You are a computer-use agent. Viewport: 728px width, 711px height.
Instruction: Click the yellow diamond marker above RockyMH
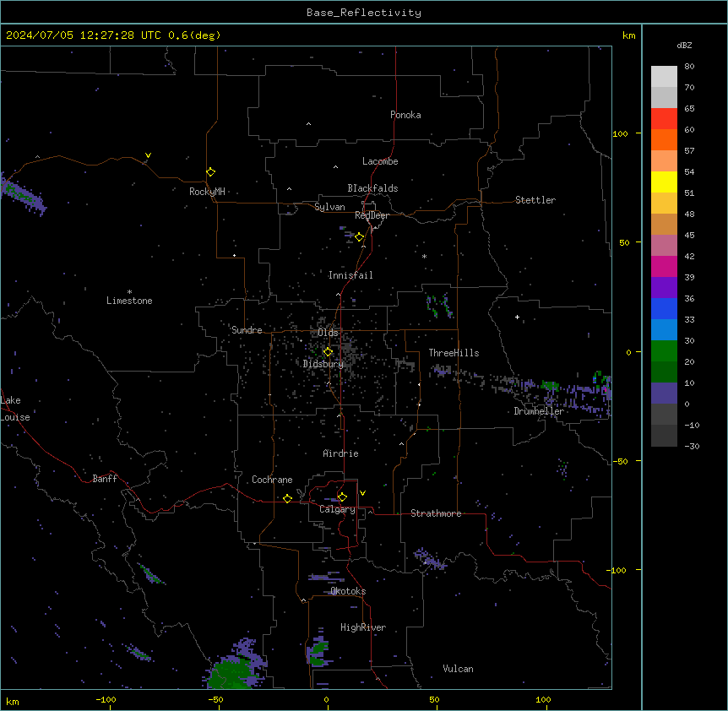coord(211,172)
